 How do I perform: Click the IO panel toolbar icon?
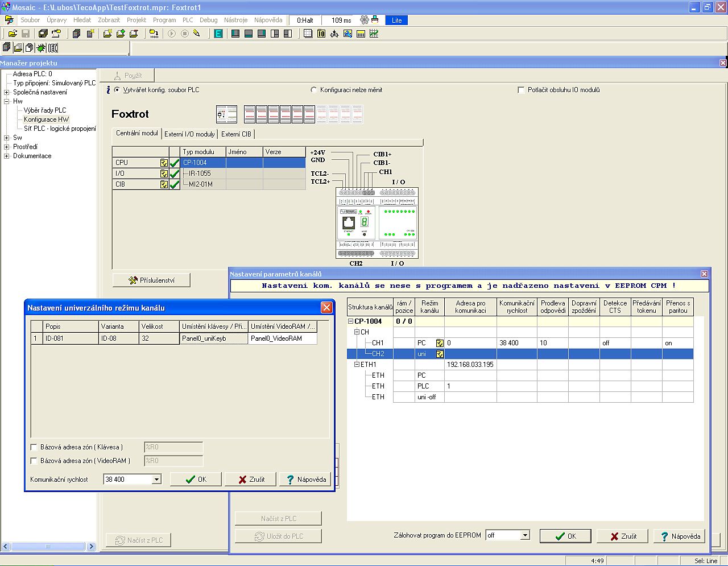tap(321, 34)
